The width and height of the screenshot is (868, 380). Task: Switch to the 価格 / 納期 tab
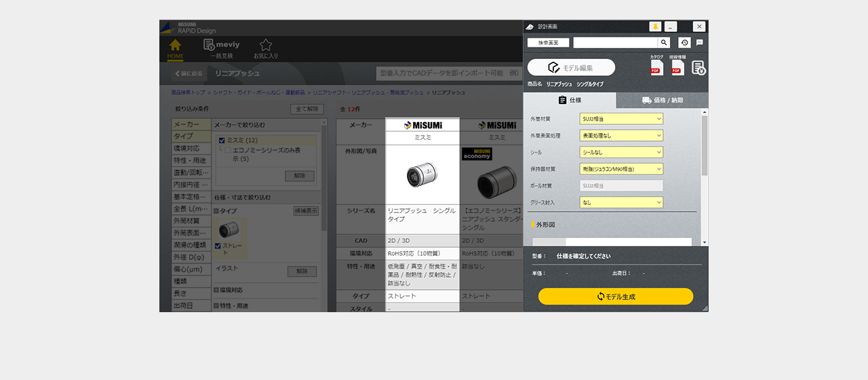click(x=662, y=100)
